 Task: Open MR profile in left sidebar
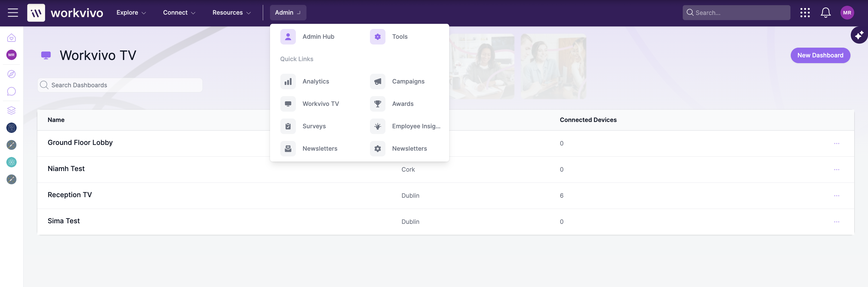[x=11, y=55]
